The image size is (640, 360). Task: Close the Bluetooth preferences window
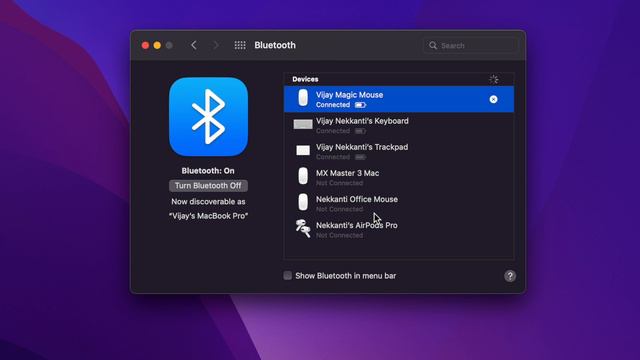(x=145, y=45)
